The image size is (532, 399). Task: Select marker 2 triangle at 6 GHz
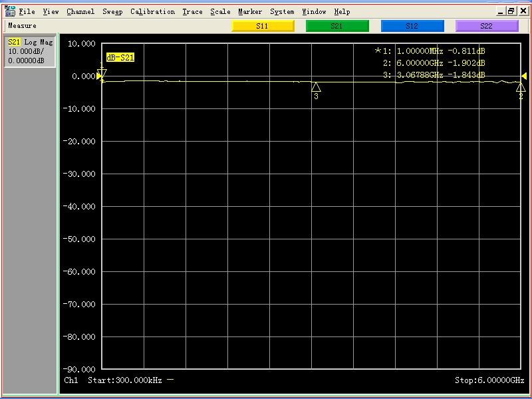[521, 88]
